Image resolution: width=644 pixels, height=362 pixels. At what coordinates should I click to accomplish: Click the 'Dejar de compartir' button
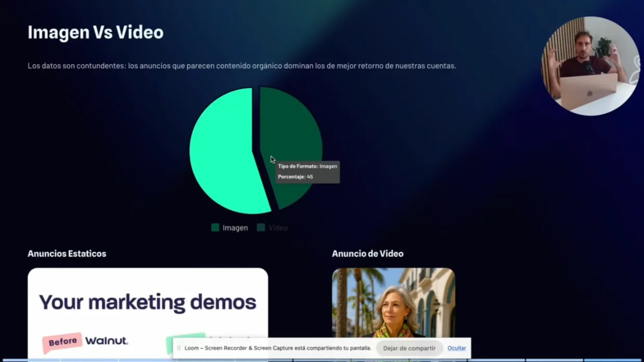[409, 348]
